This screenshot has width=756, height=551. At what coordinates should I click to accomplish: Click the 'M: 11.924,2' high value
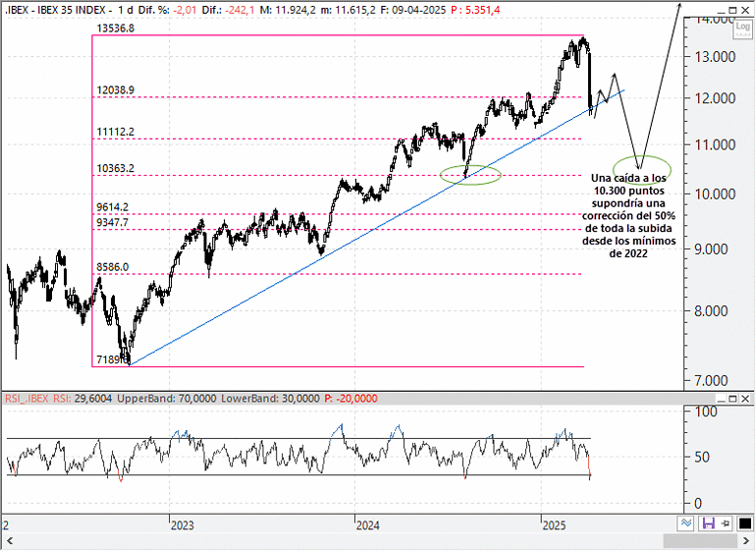[x=288, y=10]
